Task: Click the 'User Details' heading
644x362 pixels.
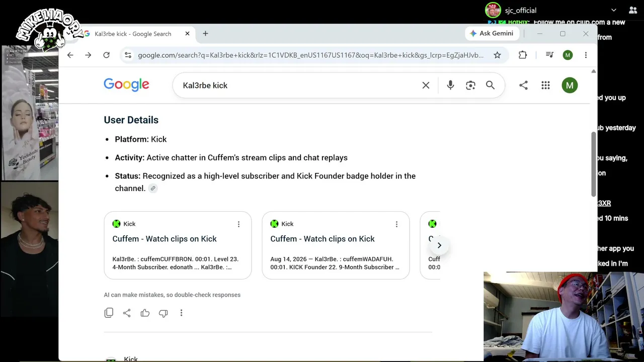Action: (131, 120)
